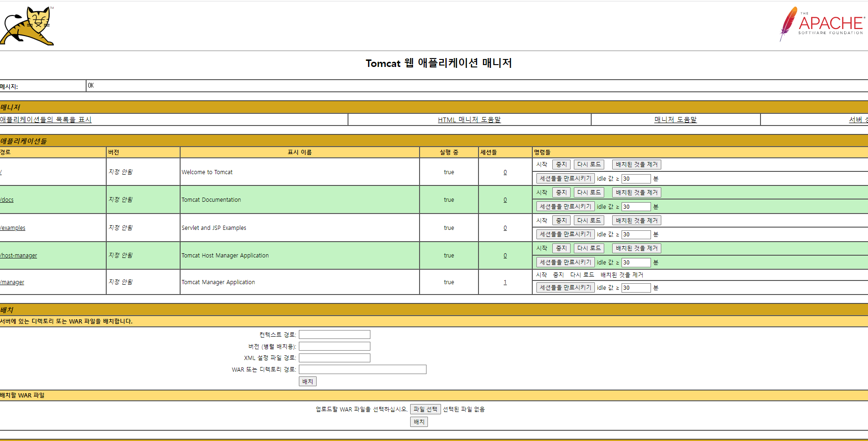The width and height of the screenshot is (868, 441).
Task: Click the XML 설정 파일 경로 input field
Action: (x=334, y=358)
